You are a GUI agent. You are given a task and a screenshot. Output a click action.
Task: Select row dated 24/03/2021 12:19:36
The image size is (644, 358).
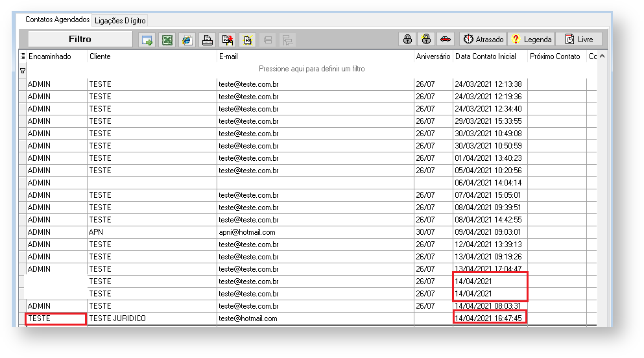(307, 97)
